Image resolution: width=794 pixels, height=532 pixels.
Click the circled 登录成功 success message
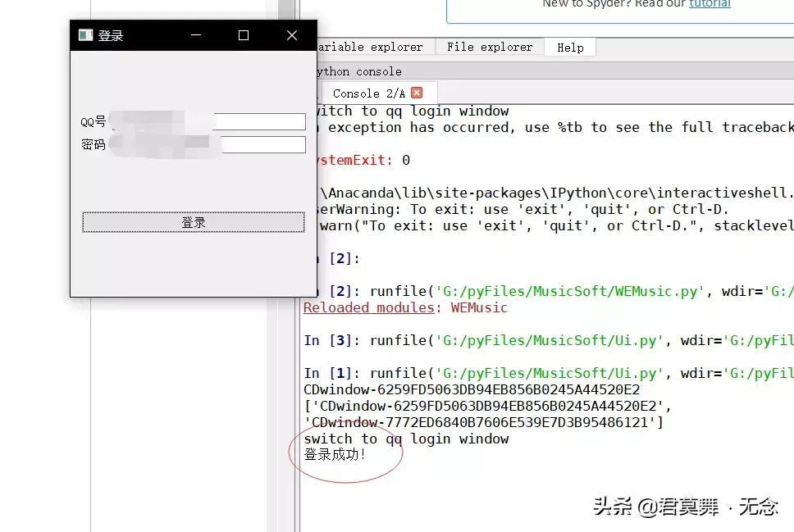click(334, 455)
